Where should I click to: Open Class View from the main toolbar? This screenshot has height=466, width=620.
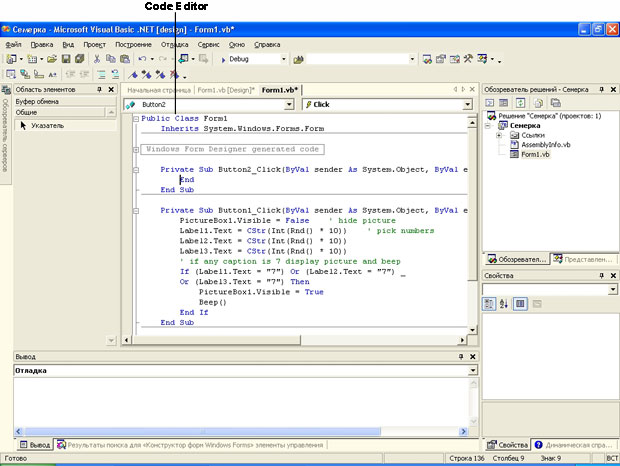coord(482,59)
